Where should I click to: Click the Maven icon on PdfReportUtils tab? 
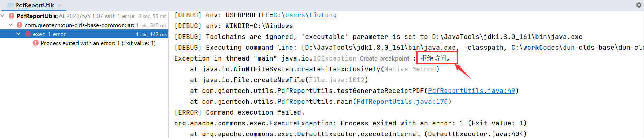(x=10, y=5)
